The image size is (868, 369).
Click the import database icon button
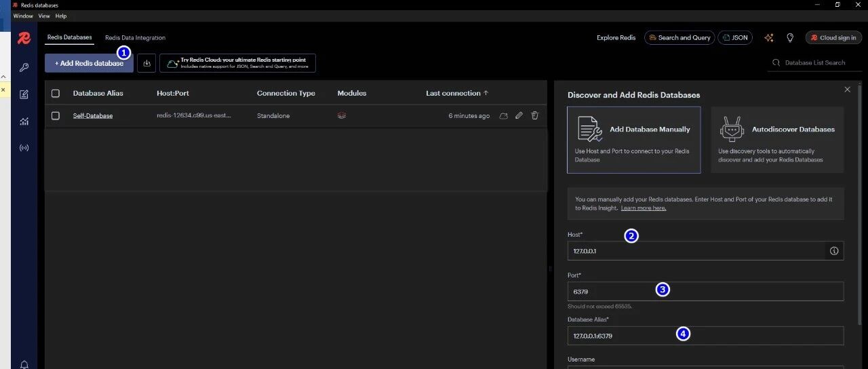point(146,63)
